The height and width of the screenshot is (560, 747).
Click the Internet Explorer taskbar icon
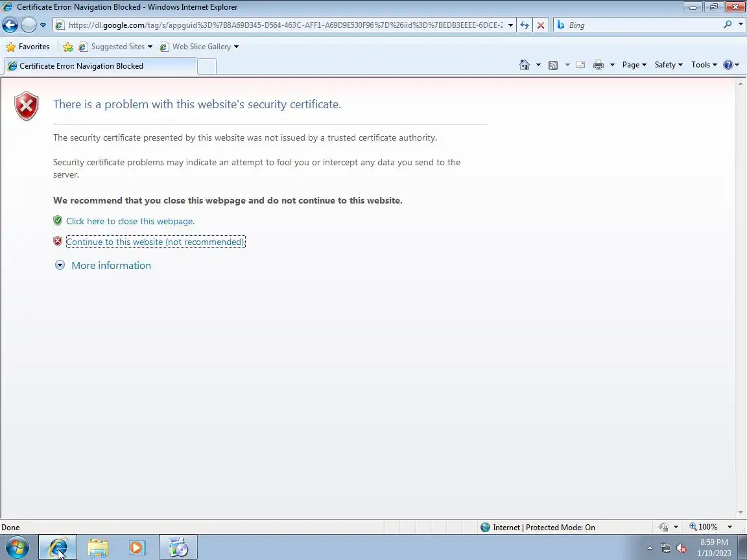tap(58, 548)
